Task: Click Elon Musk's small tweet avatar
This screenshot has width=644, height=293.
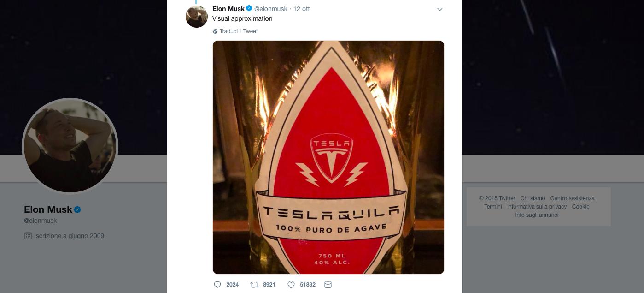Action: [197, 17]
